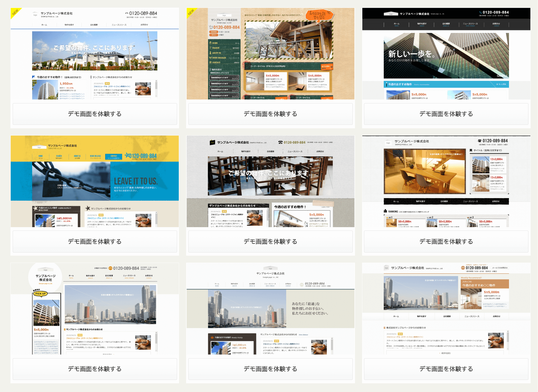The width and height of the screenshot is (538, 392).
Task: Click the NEW ribbon on the wooden cabin template
Action: (191, 12)
